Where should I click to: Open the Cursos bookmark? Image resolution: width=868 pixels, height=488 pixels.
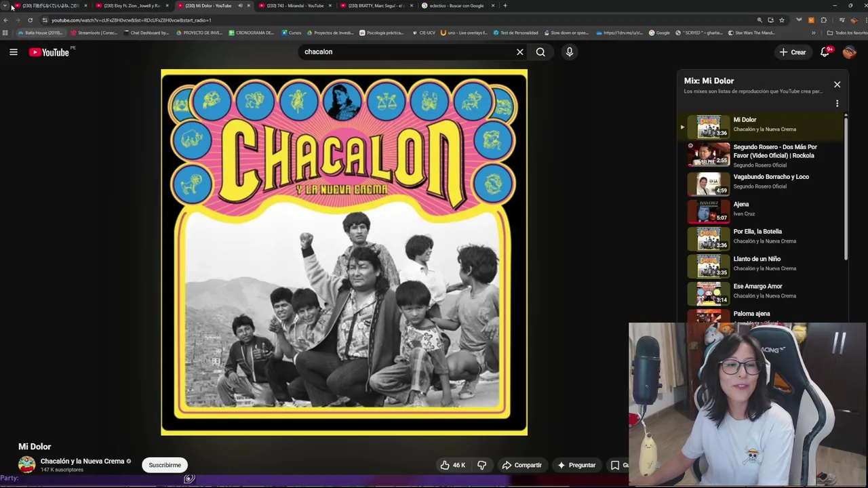click(x=291, y=33)
